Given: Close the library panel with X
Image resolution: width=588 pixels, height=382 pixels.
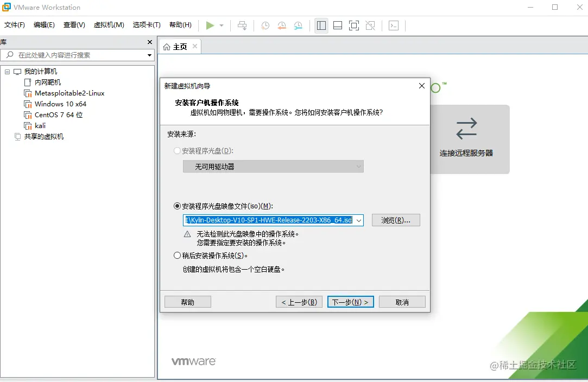Looking at the screenshot, I should click(150, 42).
